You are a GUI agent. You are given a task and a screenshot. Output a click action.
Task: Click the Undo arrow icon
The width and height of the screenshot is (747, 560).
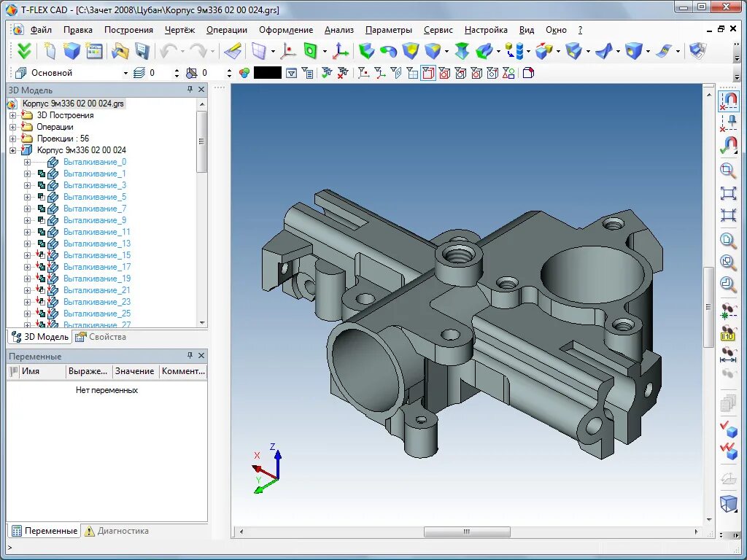(x=168, y=50)
